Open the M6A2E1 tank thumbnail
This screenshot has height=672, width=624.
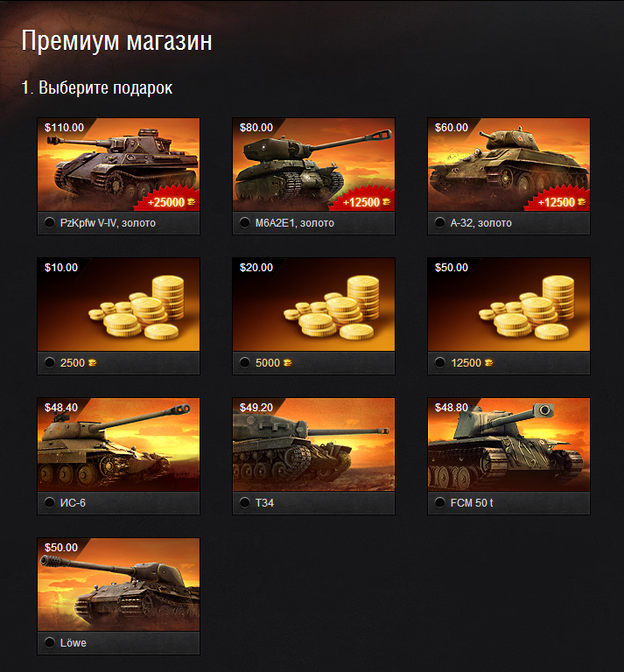tap(313, 164)
